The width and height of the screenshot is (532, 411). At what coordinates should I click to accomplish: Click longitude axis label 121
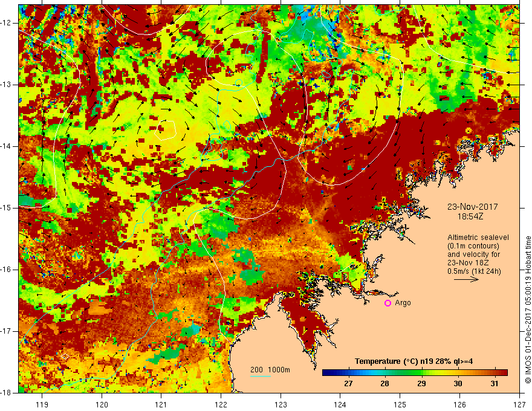(x=161, y=404)
